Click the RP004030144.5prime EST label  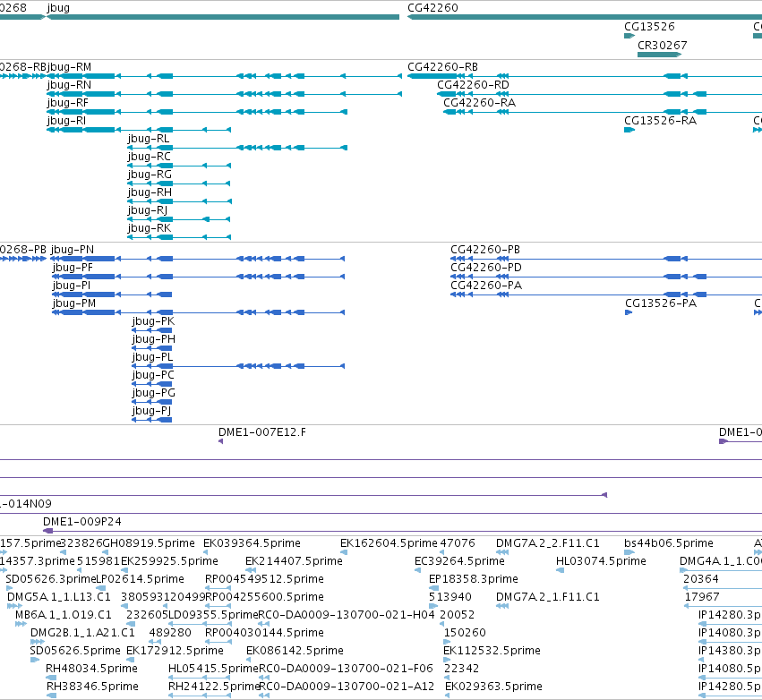coord(264,633)
